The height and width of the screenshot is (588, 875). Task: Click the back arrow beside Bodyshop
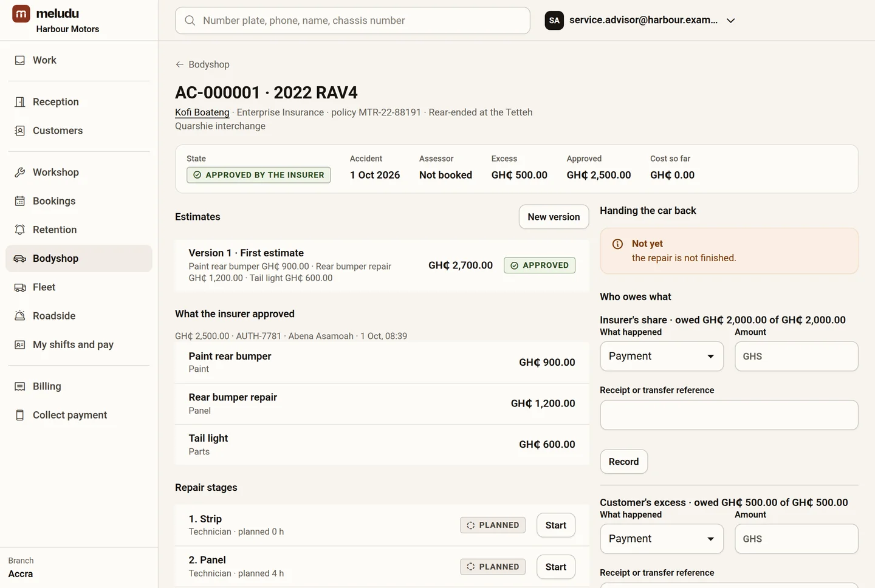(180, 64)
